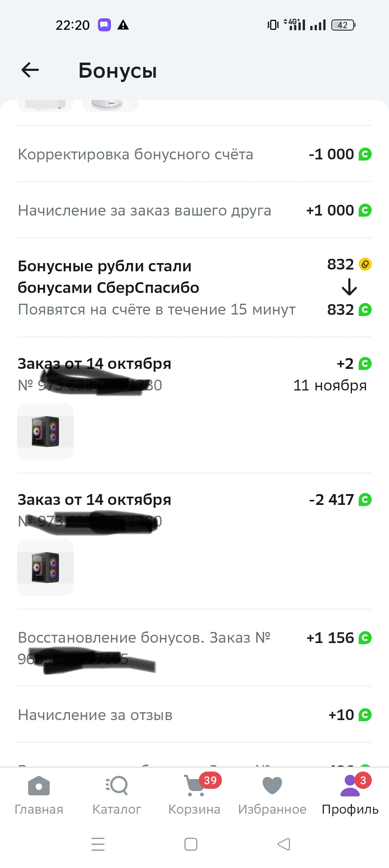Select the Восстановление бонусов +1 156 entry
This screenshot has height=868, width=389.
194,648
